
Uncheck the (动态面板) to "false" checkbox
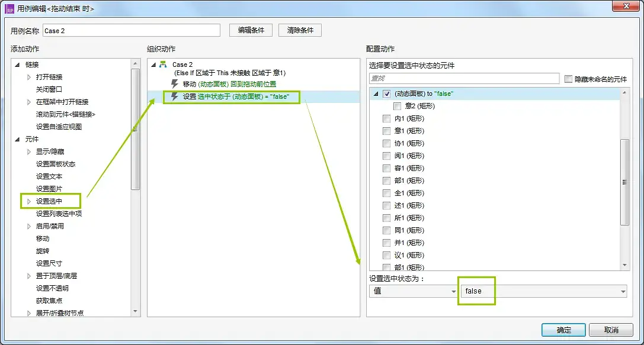pos(387,93)
